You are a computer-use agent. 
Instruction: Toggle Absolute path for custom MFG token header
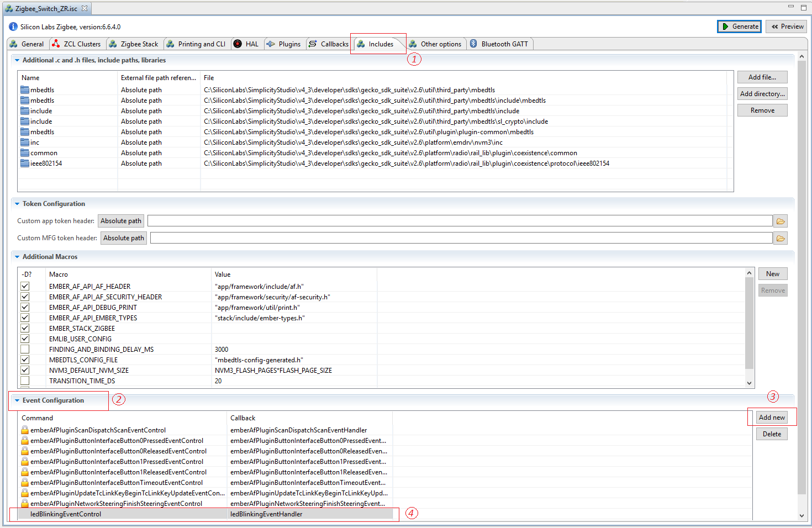point(124,238)
